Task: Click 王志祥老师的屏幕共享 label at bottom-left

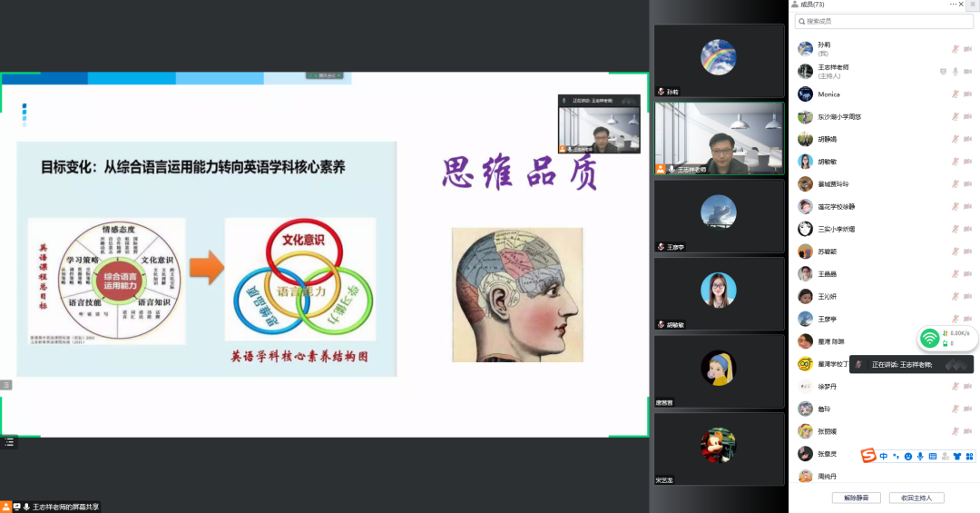Action: tap(65, 507)
